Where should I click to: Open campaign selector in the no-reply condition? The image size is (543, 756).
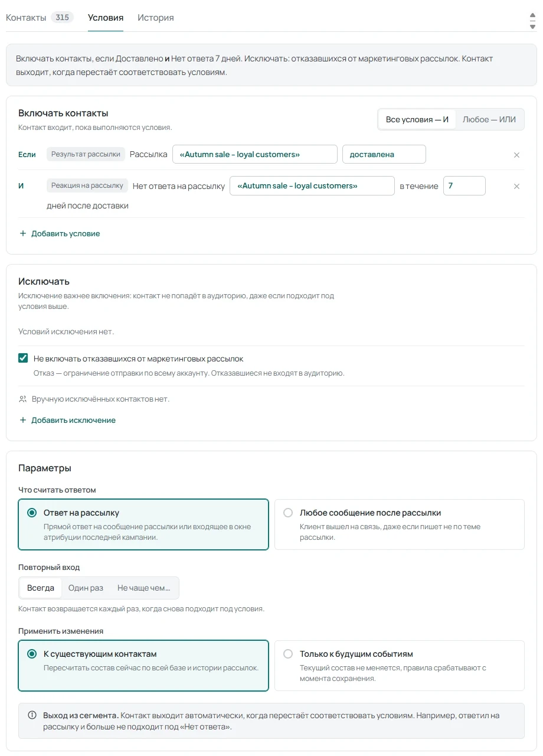tap(312, 185)
